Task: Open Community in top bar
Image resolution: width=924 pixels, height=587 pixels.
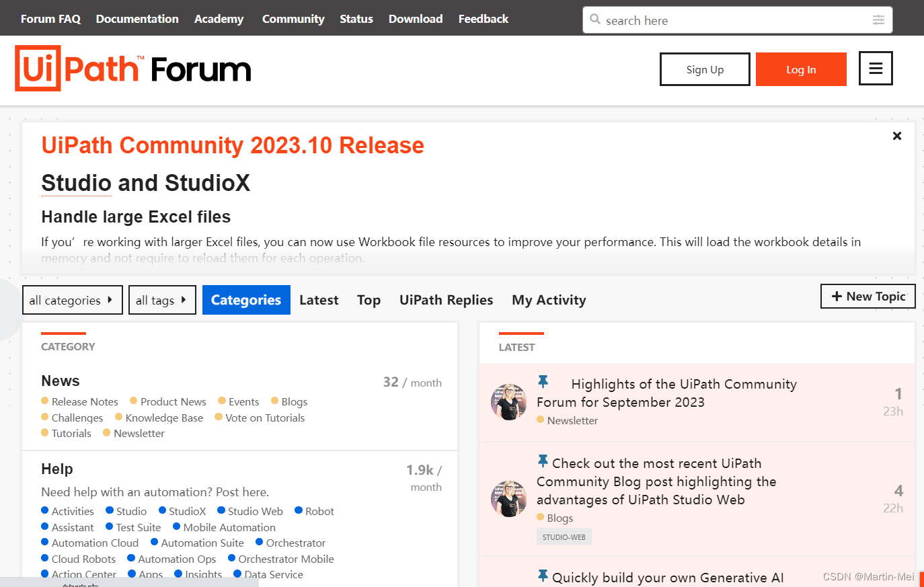Action: [x=293, y=19]
